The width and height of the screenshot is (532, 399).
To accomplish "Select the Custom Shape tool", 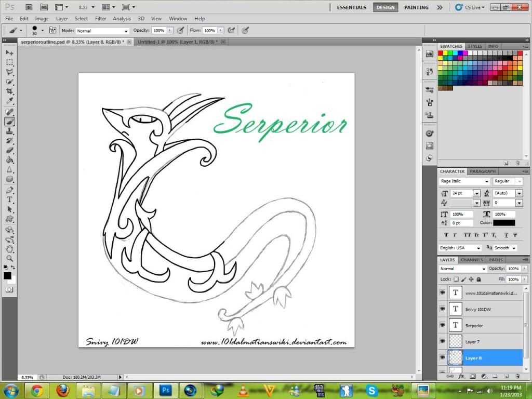I will [9, 219].
